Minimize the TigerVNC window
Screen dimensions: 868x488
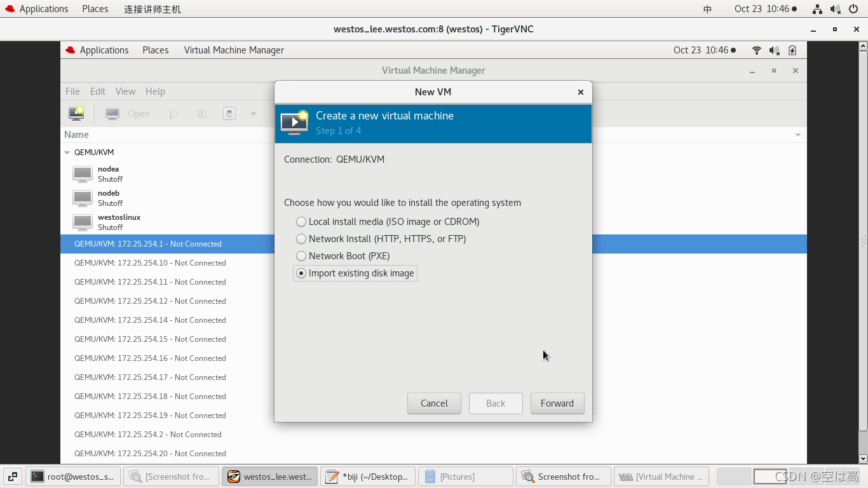coord(813,29)
